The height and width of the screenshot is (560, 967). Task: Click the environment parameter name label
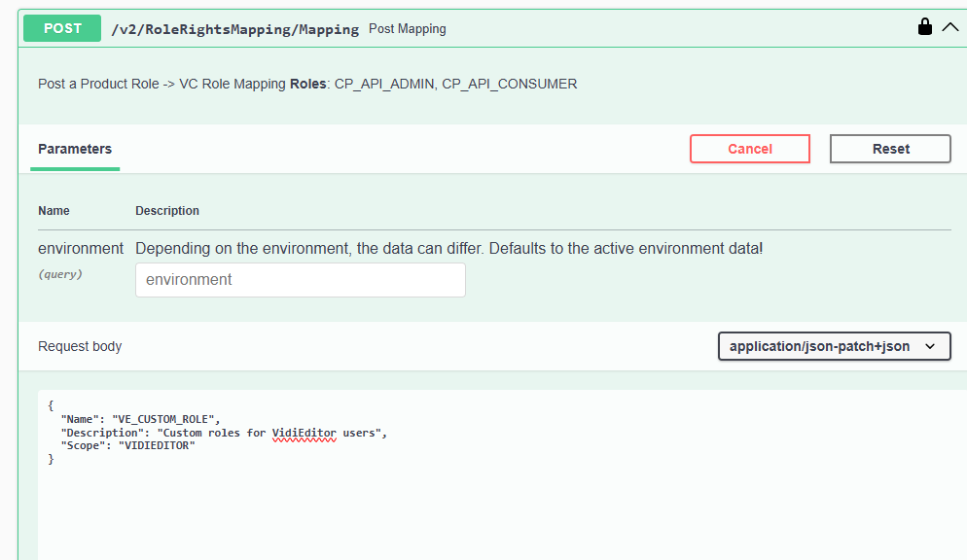81,248
